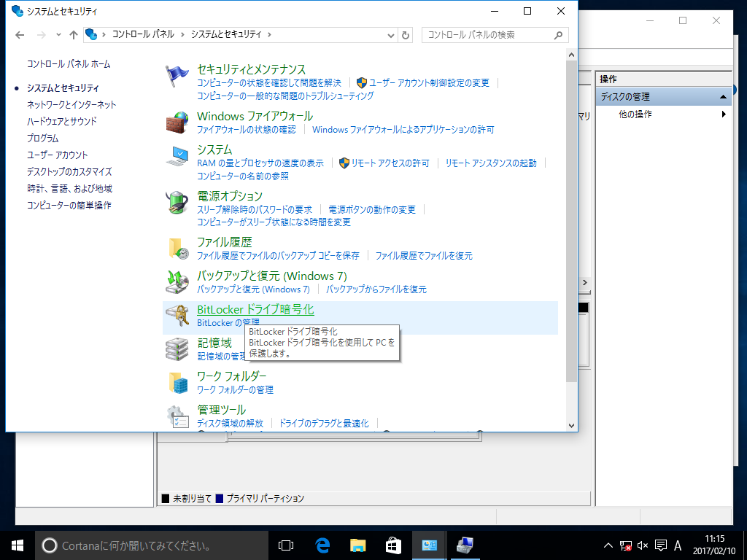Click the IME mode A indicator
The width and height of the screenshot is (747, 560).
(678, 545)
